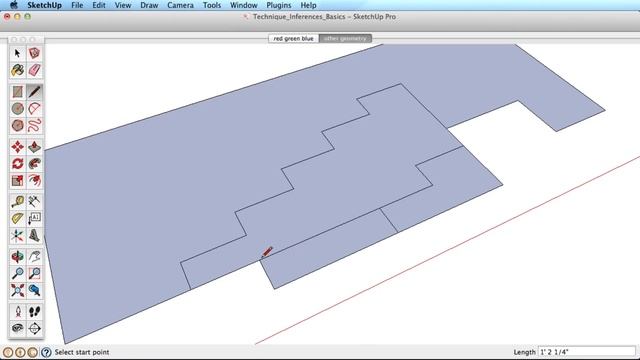Switch to the 'other geometry' scene tab
The image size is (640, 360).
[345, 38]
